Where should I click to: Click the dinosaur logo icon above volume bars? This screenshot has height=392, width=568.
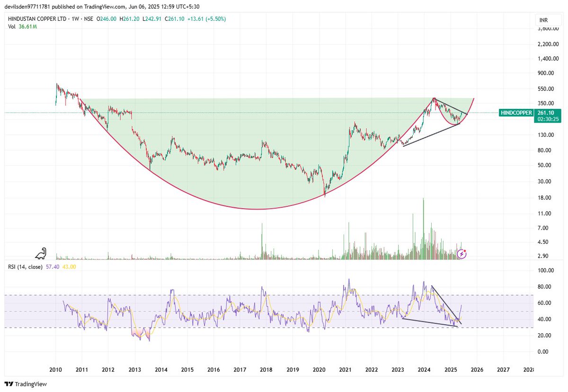pos(41,253)
